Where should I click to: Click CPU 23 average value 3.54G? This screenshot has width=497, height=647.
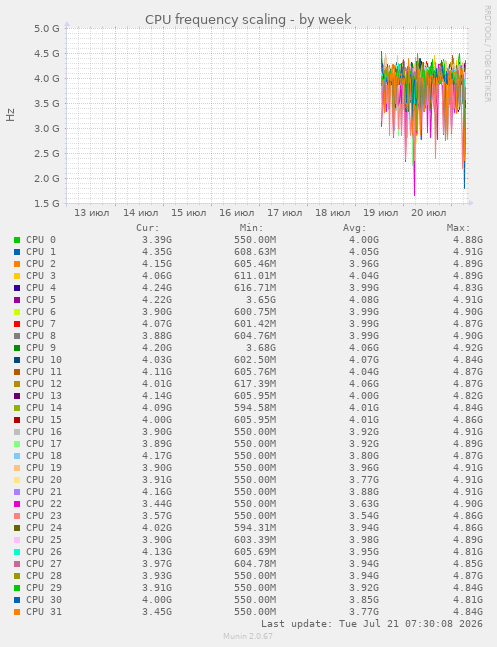point(364,515)
